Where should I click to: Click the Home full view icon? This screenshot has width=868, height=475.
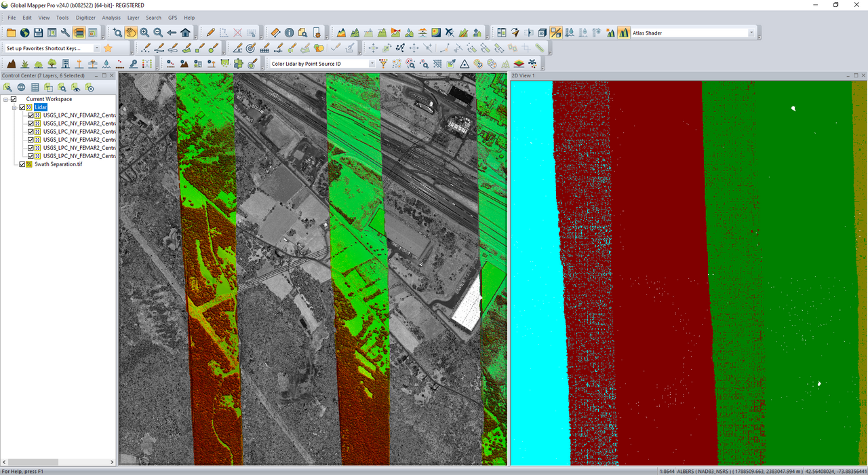pyautogui.click(x=185, y=33)
